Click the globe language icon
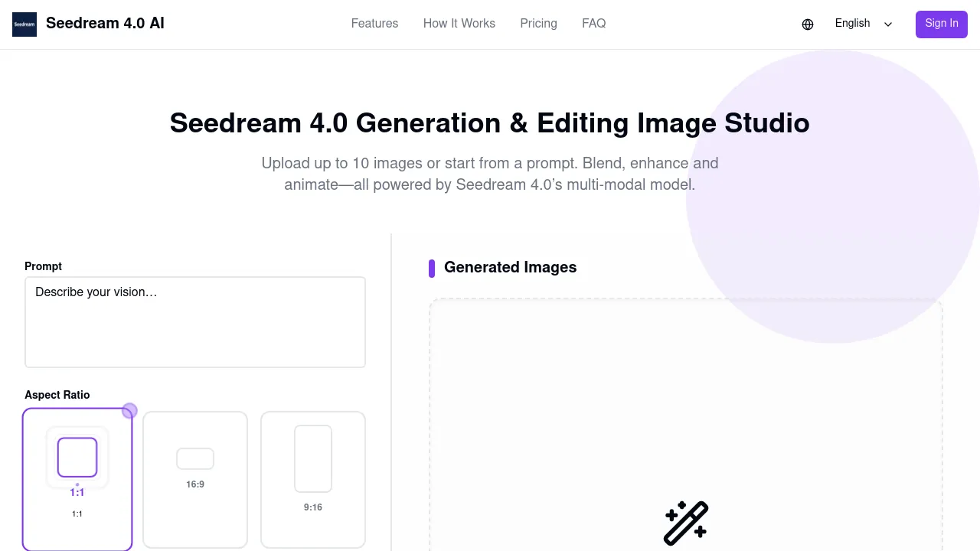The width and height of the screenshot is (980, 551). click(x=808, y=24)
